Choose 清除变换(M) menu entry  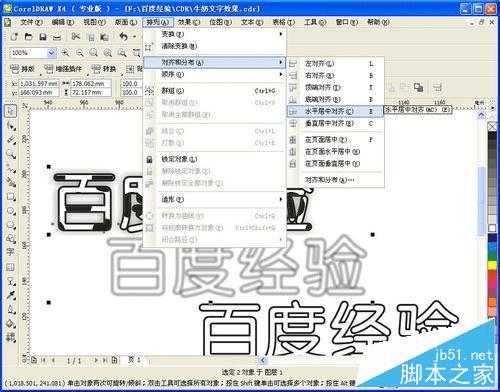(215, 46)
